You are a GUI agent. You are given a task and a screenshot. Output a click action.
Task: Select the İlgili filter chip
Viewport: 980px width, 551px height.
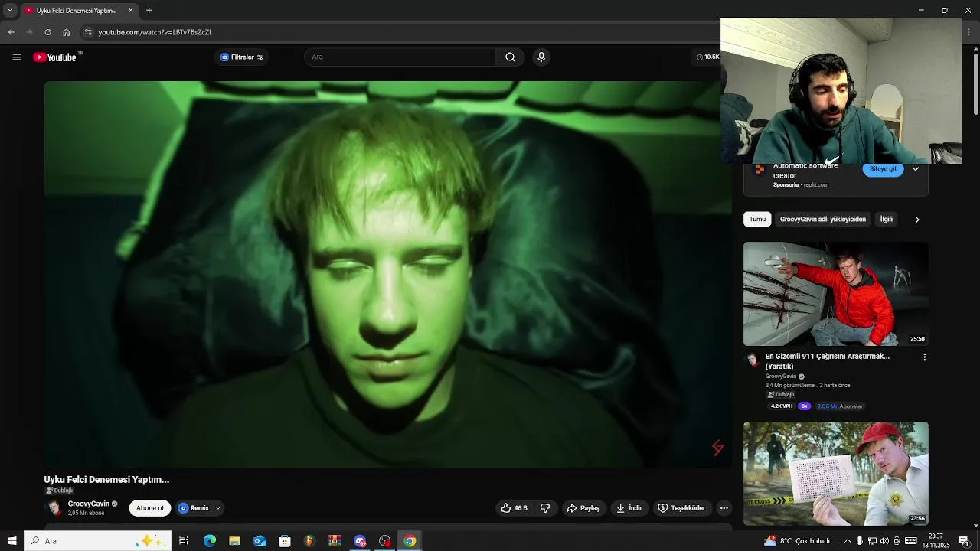tap(886, 220)
